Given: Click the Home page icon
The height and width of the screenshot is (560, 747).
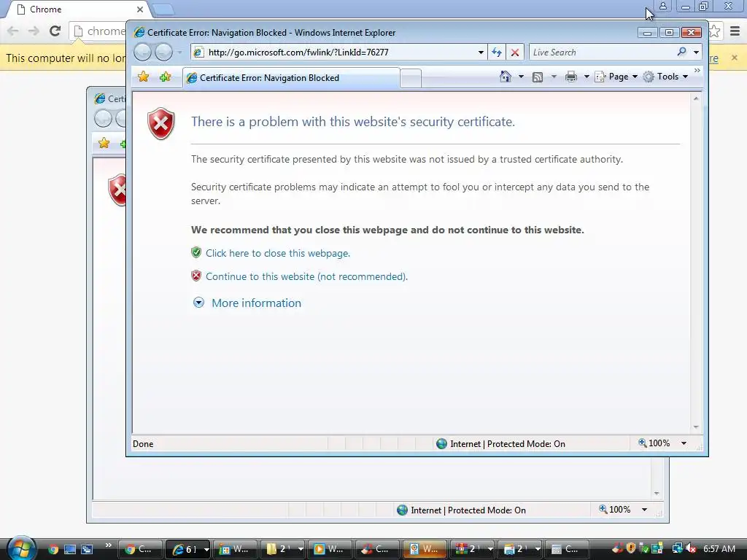Looking at the screenshot, I should pos(506,76).
